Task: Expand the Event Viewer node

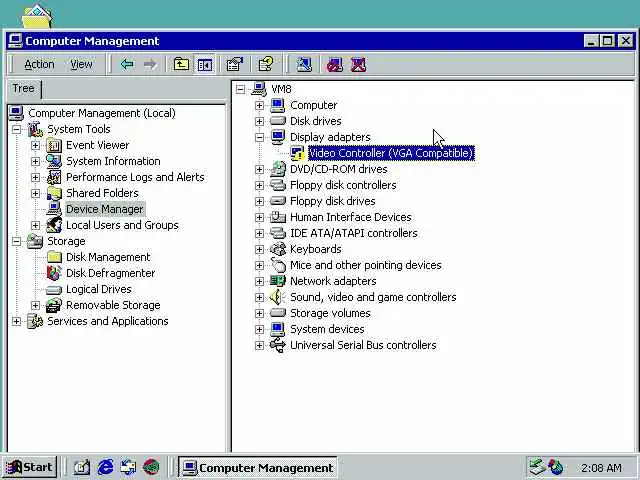Action: click(x=36, y=145)
